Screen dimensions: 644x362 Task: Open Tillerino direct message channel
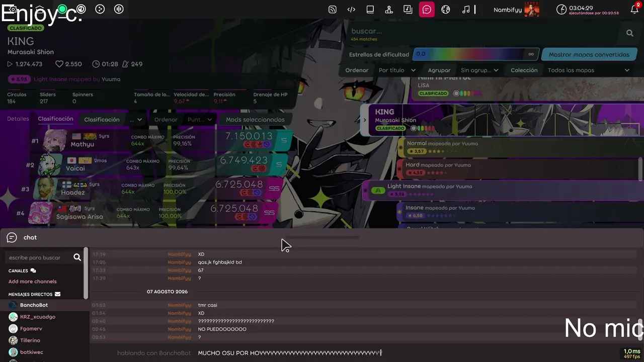(x=44, y=340)
